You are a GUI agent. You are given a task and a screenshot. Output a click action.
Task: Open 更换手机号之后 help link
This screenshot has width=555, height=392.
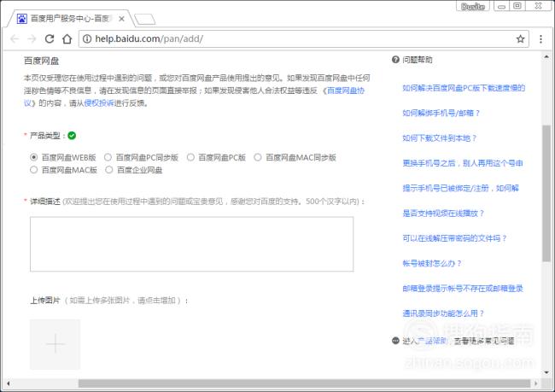(463, 163)
